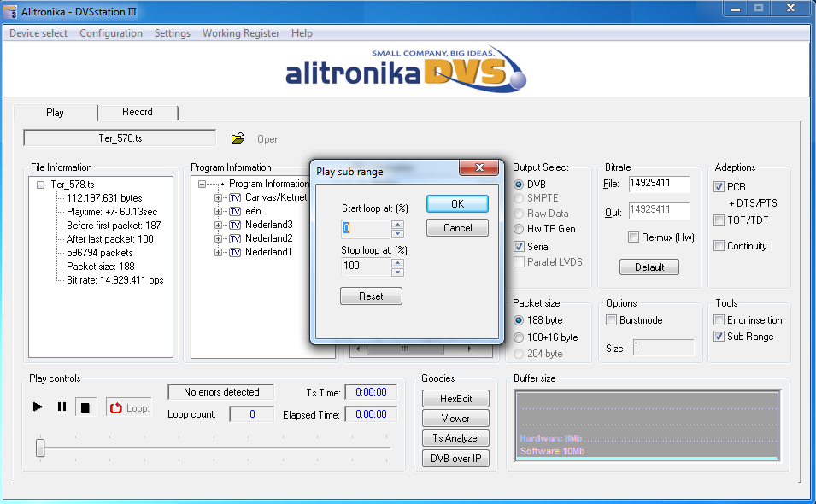Pause playback with the pause icon

click(62, 407)
